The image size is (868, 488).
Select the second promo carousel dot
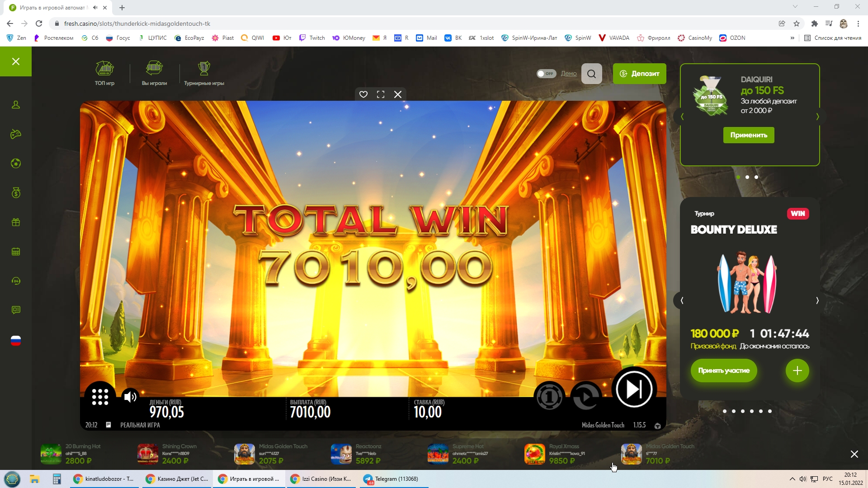click(747, 177)
